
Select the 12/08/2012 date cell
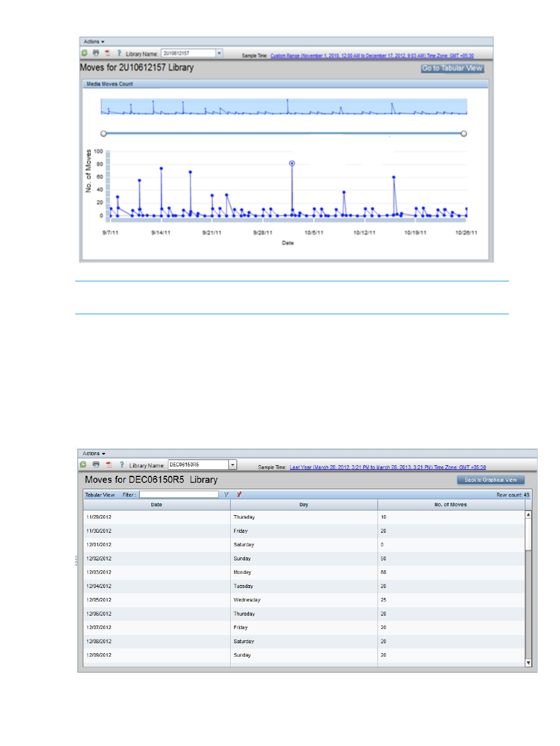click(157, 641)
